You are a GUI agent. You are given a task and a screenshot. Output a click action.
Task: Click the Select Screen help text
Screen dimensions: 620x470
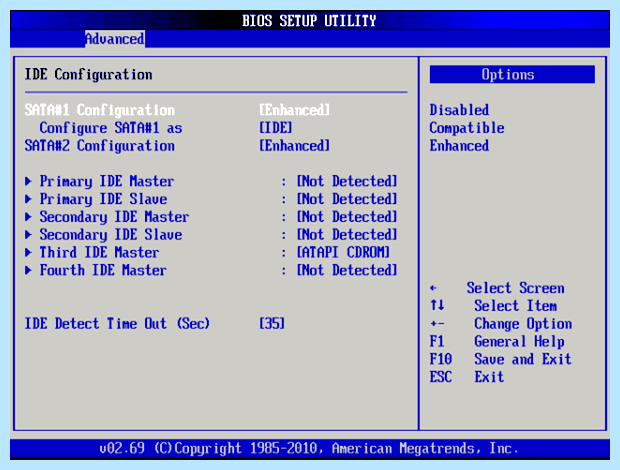pyautogui.click(x=515, y=288)
